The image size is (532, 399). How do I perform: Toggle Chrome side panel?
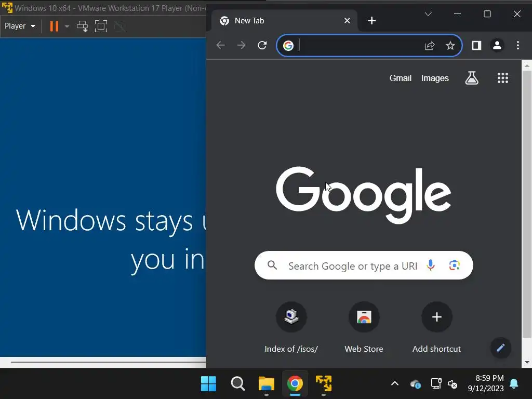[477, 46]
